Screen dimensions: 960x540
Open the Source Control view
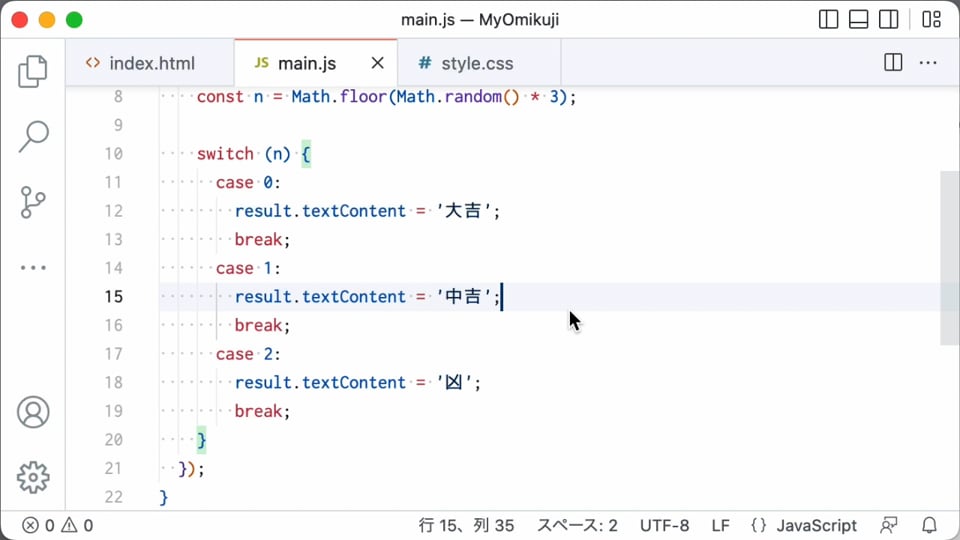pos(33,203)
